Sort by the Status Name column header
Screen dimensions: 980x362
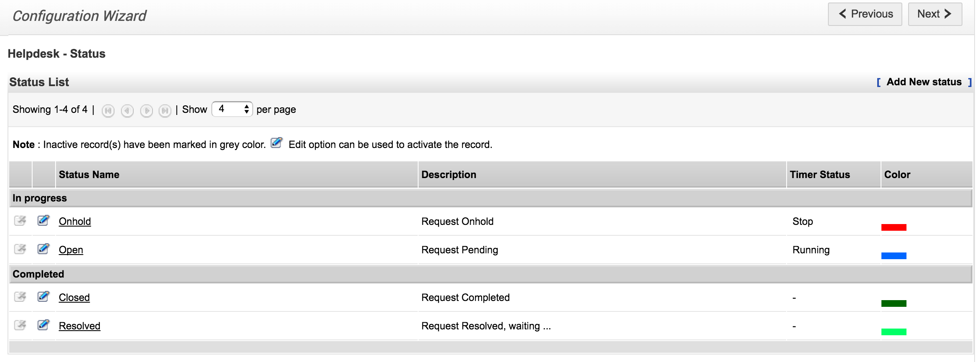click(x=89, y=175)
